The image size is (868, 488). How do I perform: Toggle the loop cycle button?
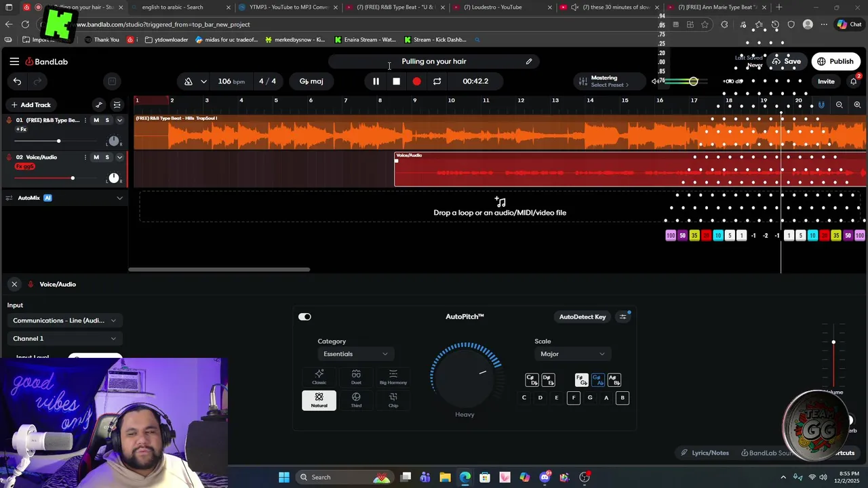pos(437,81)
